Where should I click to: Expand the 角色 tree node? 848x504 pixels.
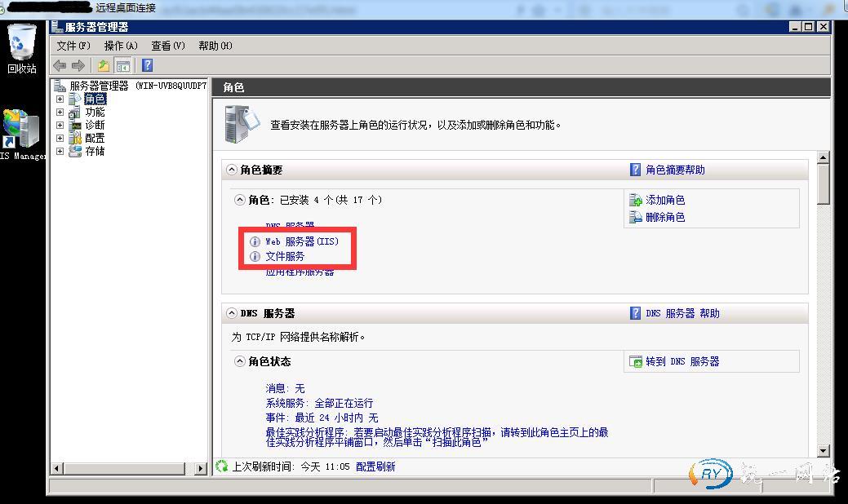(60, 99)
